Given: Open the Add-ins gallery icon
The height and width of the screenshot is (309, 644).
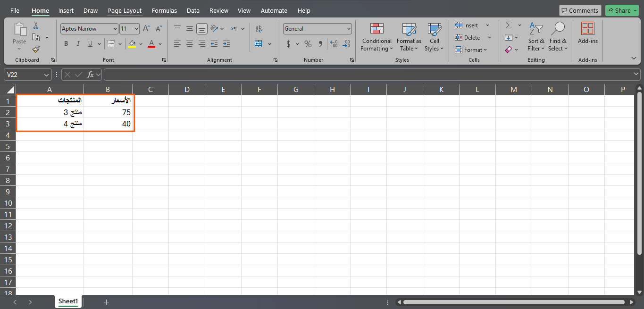Looking at the screenshot, I should click(587, 33).
